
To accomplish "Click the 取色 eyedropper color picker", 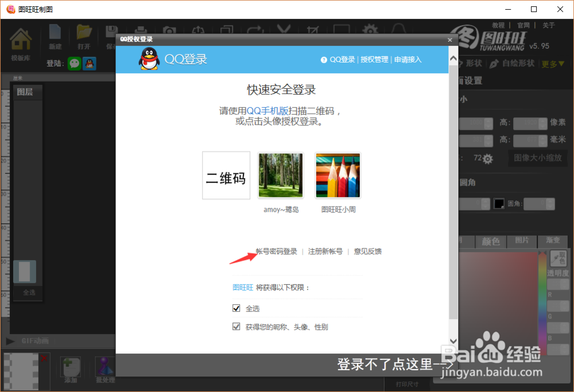I will 559,258.
